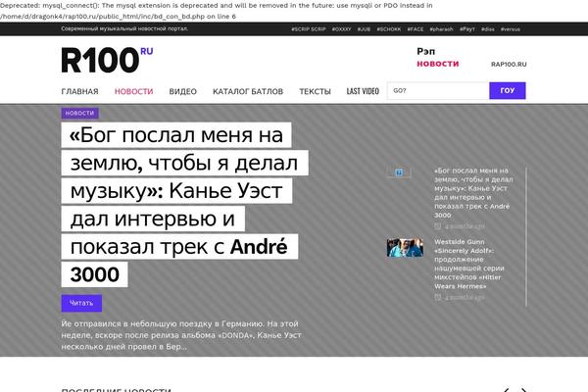Click the purple ГОУ search button
Viewport: 588px width, 392px height.
pos(508,91)
